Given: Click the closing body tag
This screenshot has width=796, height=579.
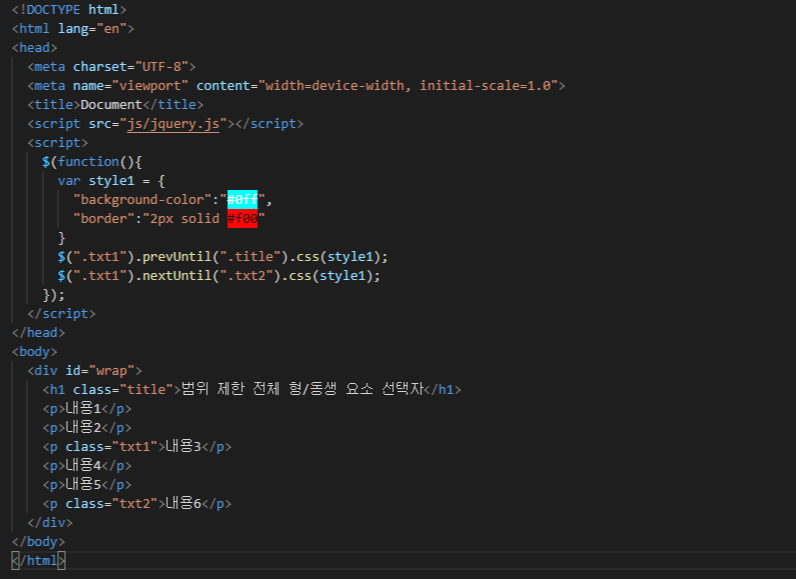Looking at the screenshot, I should [x=39, y=542].
